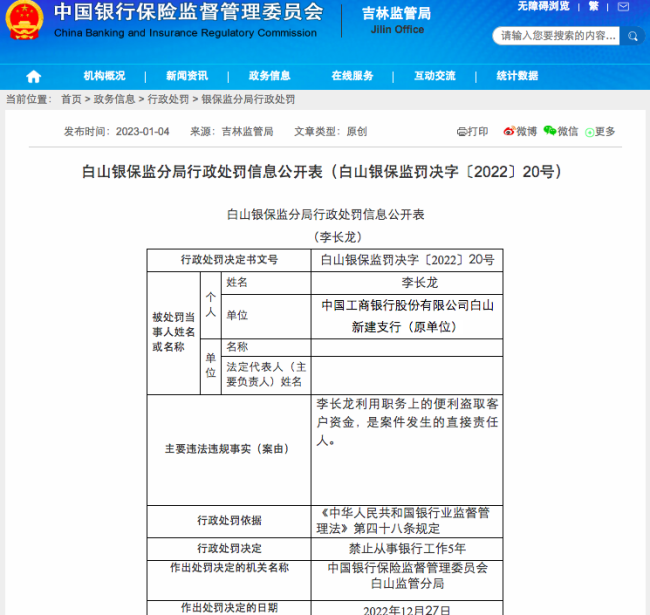Click the 行政处罚决定书文号 cell
Viewport: 650px width, 615px height.
[x=229, y=260]
